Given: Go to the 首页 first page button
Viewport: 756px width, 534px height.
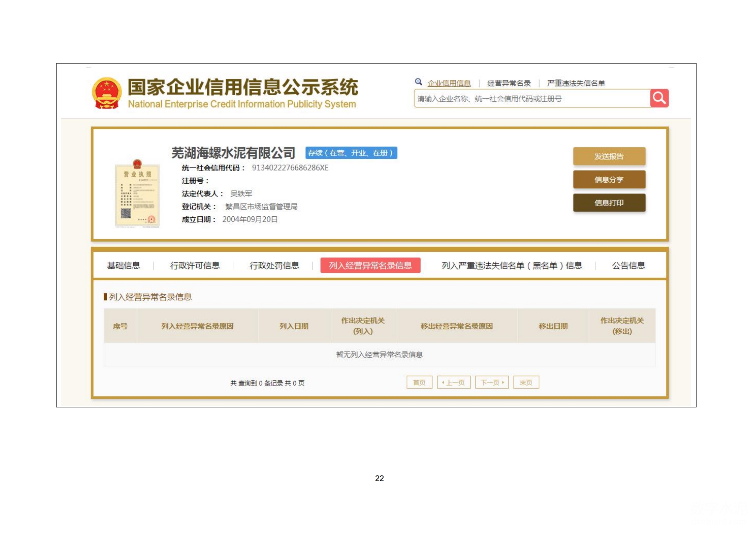Looking at the screenshot, I should tap(419, 382).
